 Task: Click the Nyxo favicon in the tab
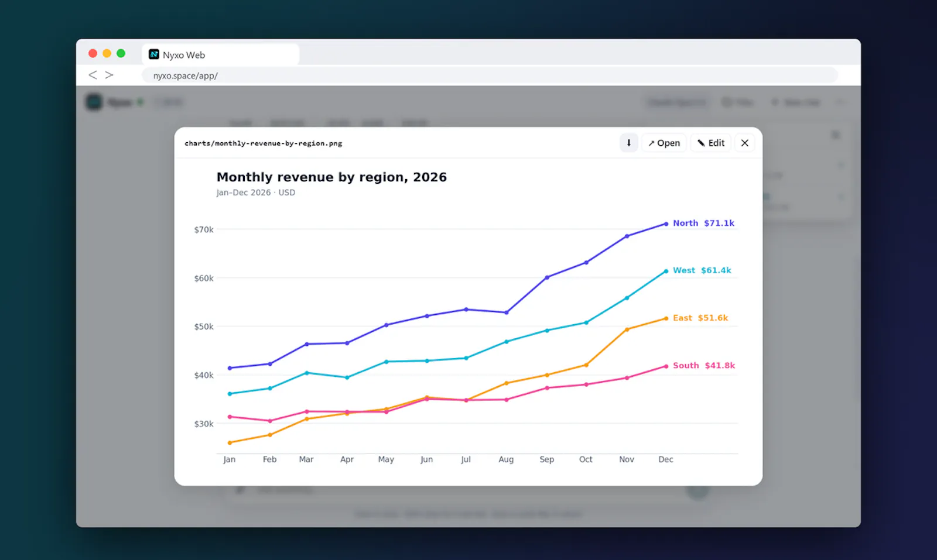tap(154, 54)
